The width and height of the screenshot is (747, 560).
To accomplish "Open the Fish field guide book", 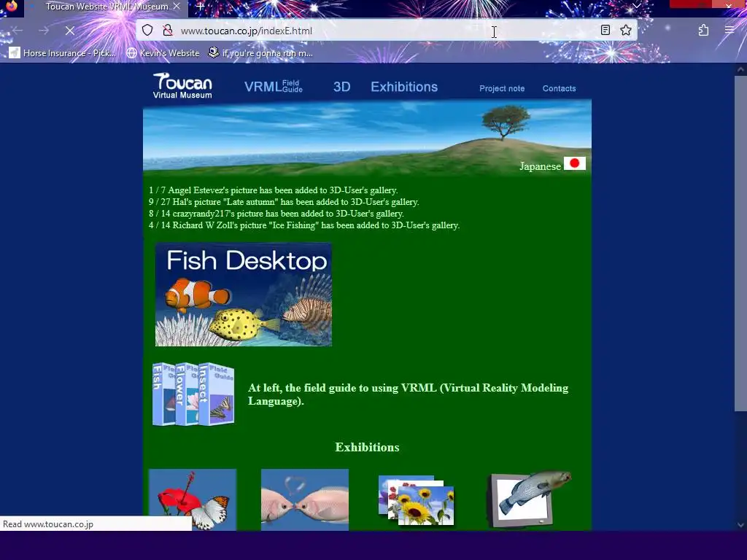I will (x=163, y=394).
